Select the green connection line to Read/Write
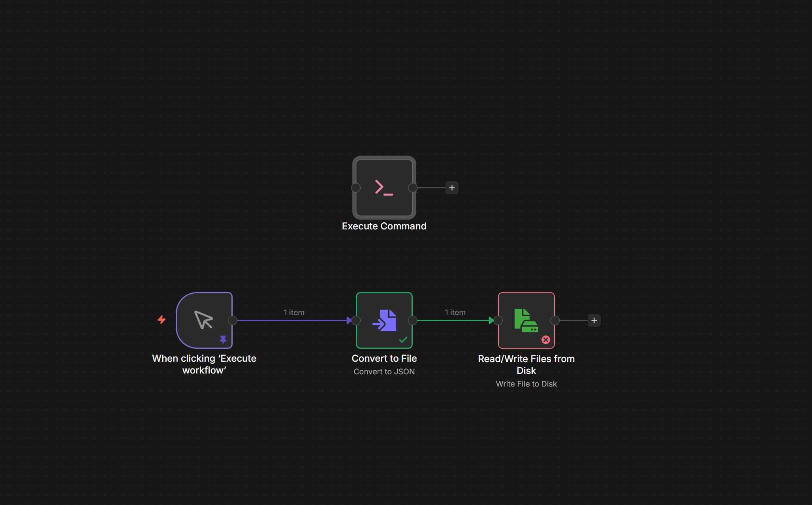The height and width of the screenshot is (505, 812). click(454, 320)
